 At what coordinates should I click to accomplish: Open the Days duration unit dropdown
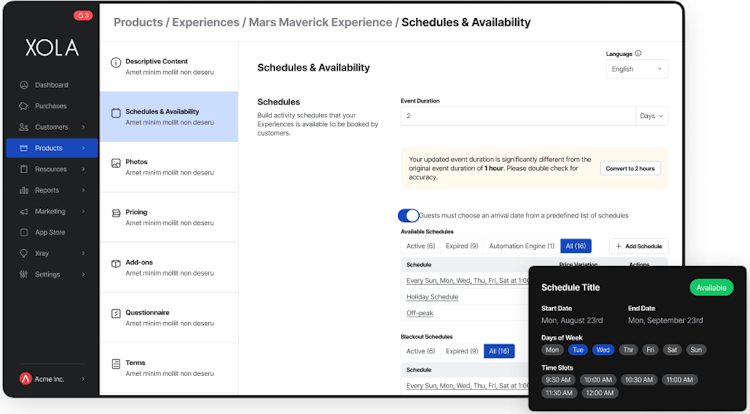tap(651, 116)
